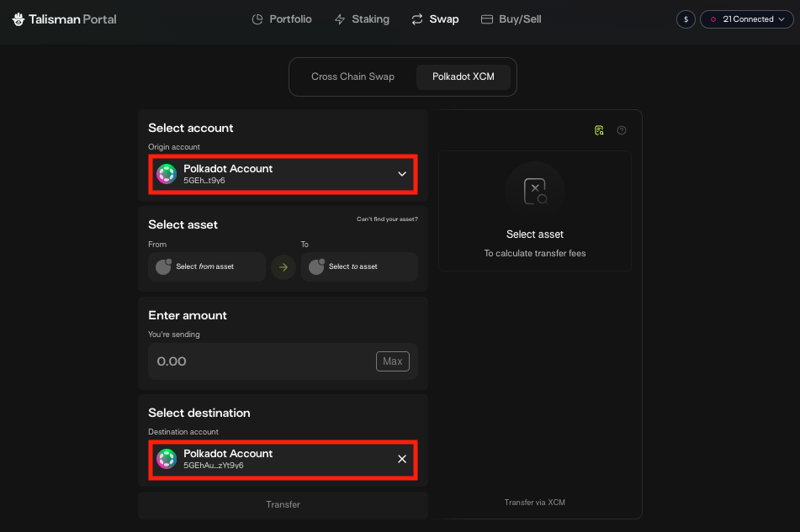Click the from asset placeholder token icon
This screenshot has height=532, width=800.
(x=163, y=266)
